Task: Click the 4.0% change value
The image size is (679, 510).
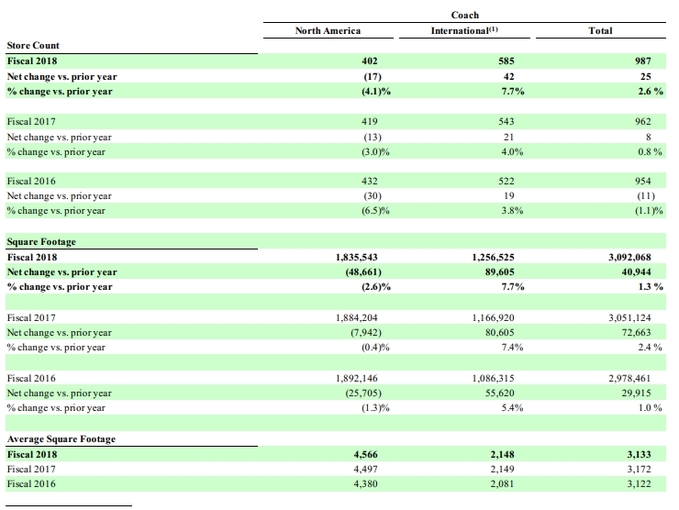Action: pyautogui.click(x=512, y=152)
